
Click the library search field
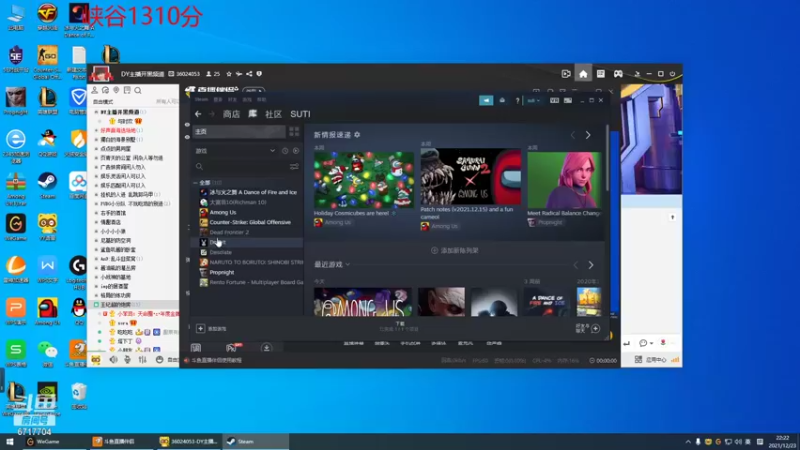click(x=240, y=166)
